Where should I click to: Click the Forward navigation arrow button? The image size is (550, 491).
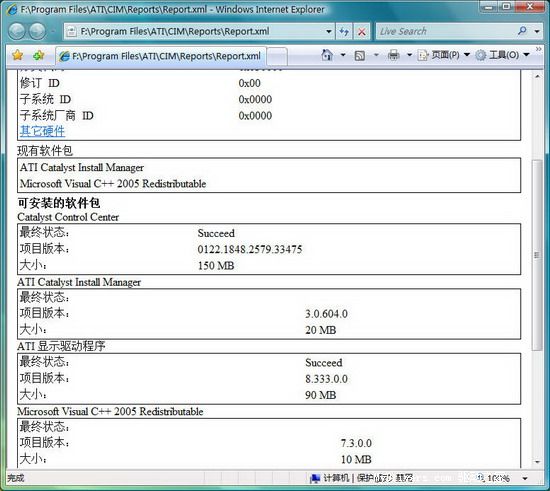[x=37, y=31]
